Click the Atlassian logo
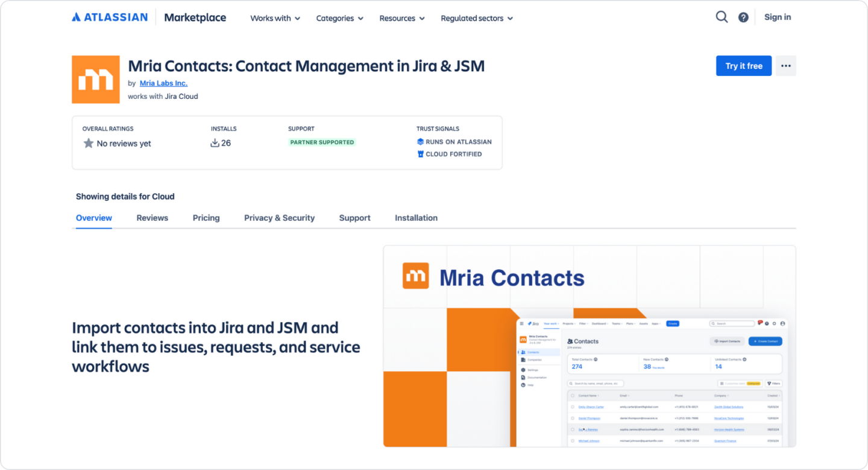The height and width of the screenshot is (470, 868). tap(108, 17)
